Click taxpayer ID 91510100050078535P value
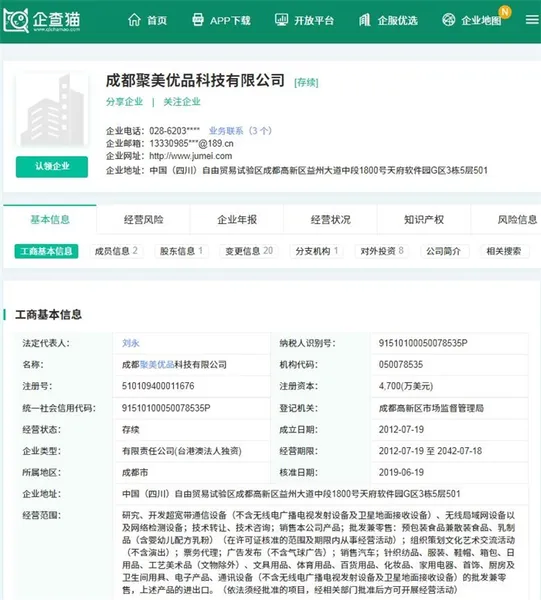Viewport: 541px width, 600px height. click(423, 343)
